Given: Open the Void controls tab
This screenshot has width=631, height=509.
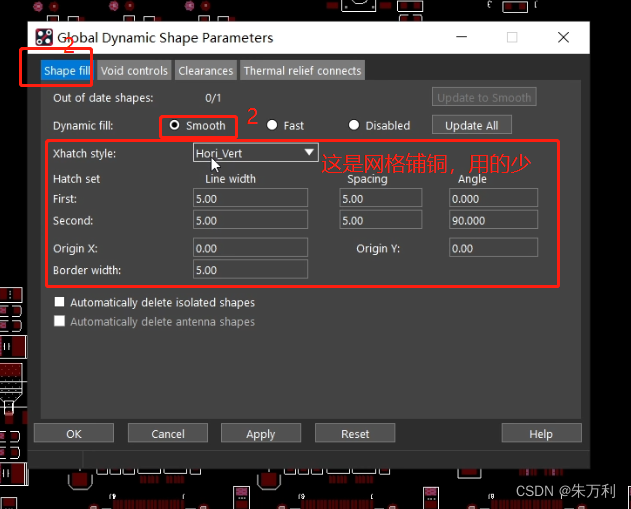Looking at the screenshot, I should (x=134, y=71).
